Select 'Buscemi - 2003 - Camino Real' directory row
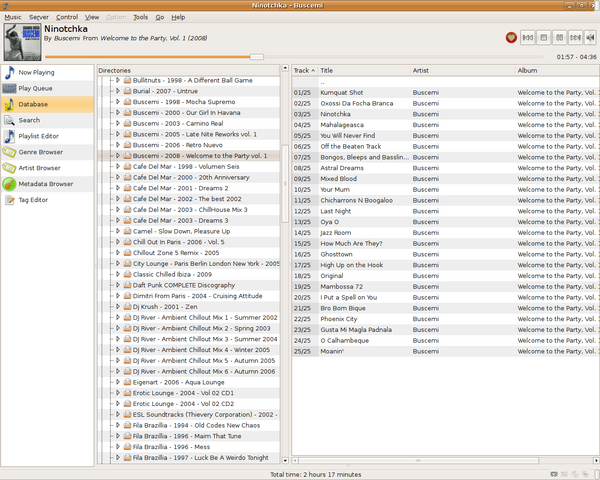 (189, 123)
